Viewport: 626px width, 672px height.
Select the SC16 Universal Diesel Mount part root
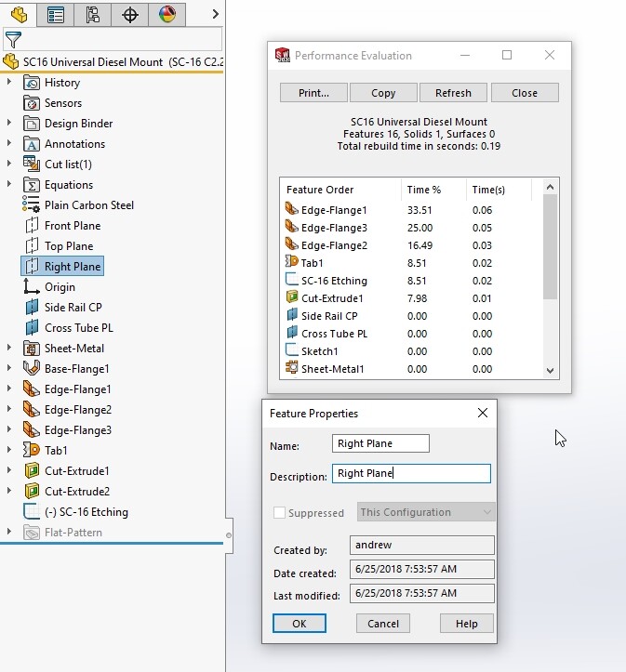pos(113,62)
